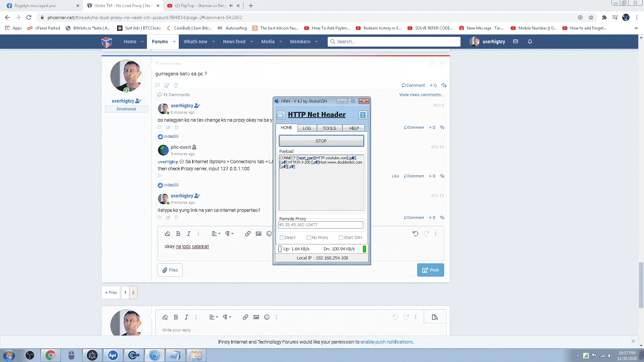This screenshot has height=362, width=644.
Task: Toggle bold in comment editor
Action: tap(178, 234)
